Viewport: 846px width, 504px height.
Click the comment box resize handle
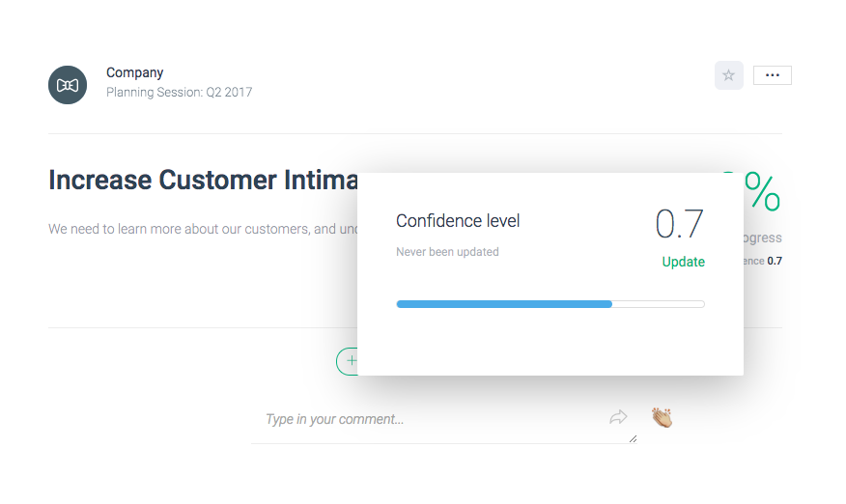[633, 438]
